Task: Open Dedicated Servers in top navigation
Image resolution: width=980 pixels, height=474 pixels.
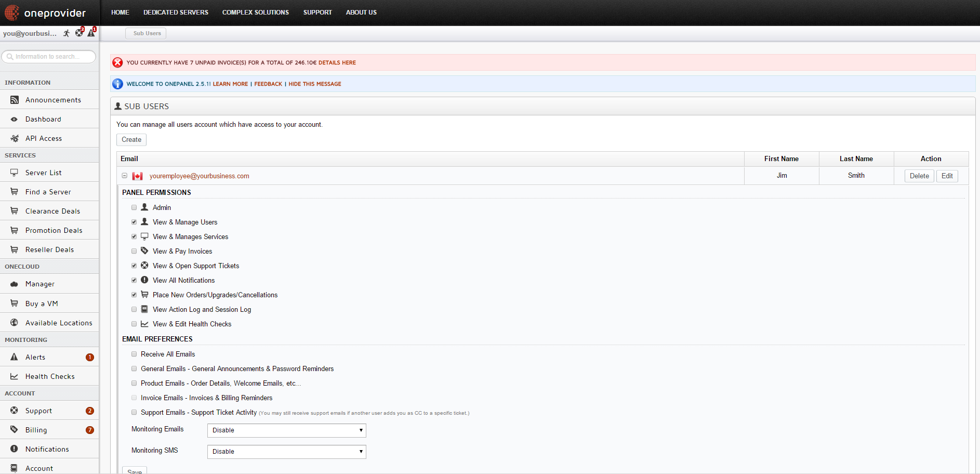Action: (x=176, y=12)
